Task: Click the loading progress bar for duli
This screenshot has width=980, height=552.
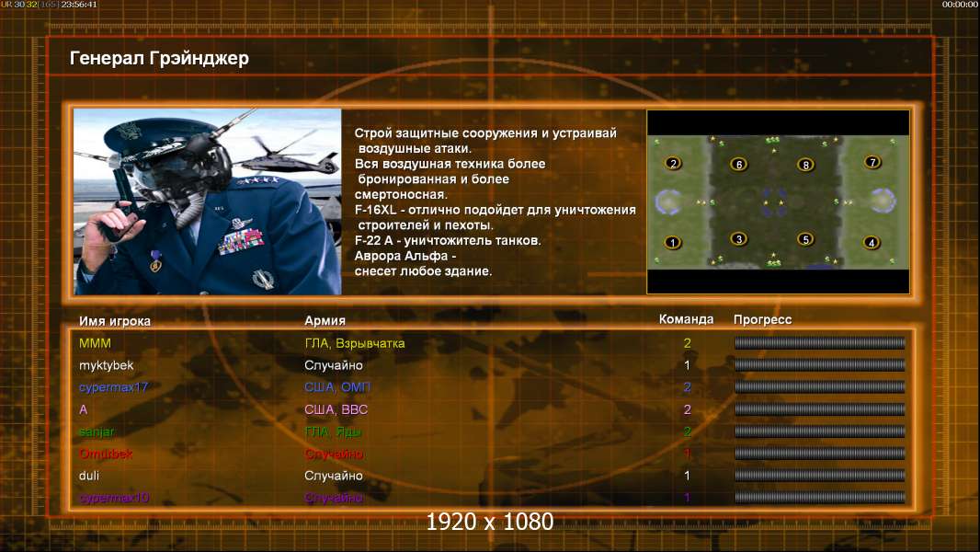Action: 819,475
